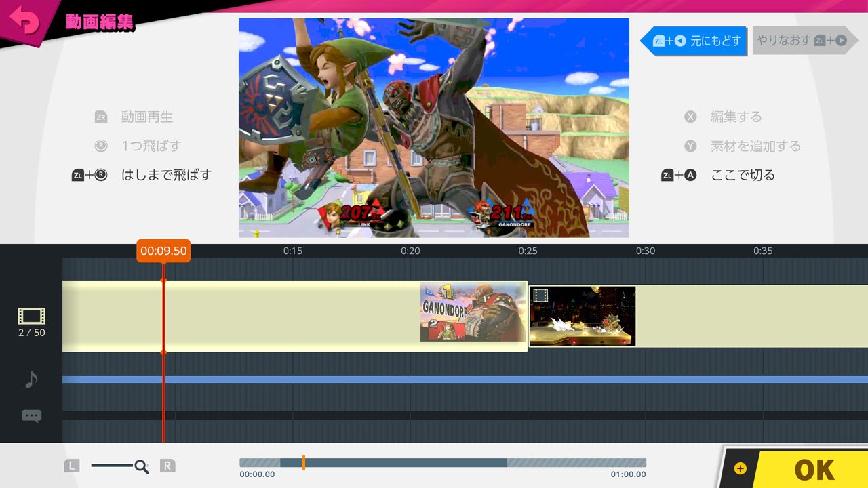The image size is (868, 488).
Task: Click the orange marker on overview bar
Action: (x=304, y=463)
